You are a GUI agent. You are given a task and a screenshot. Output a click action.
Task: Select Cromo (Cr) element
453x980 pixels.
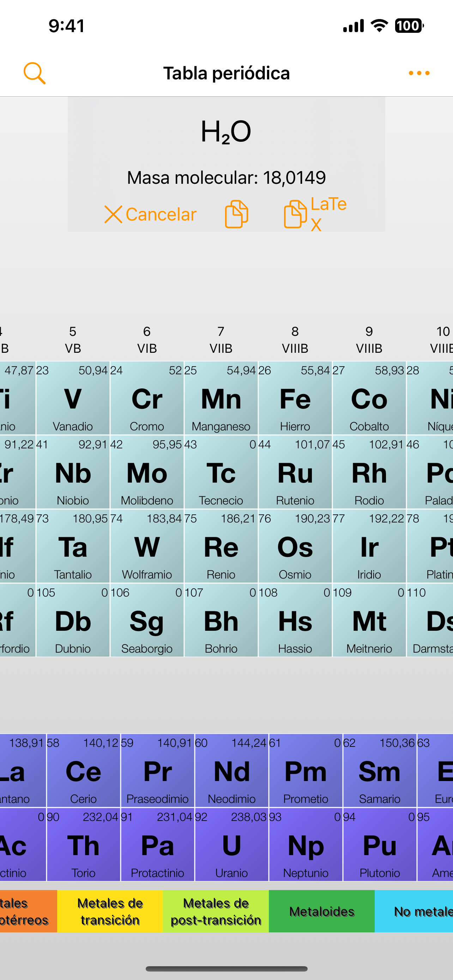click(147, 398)
